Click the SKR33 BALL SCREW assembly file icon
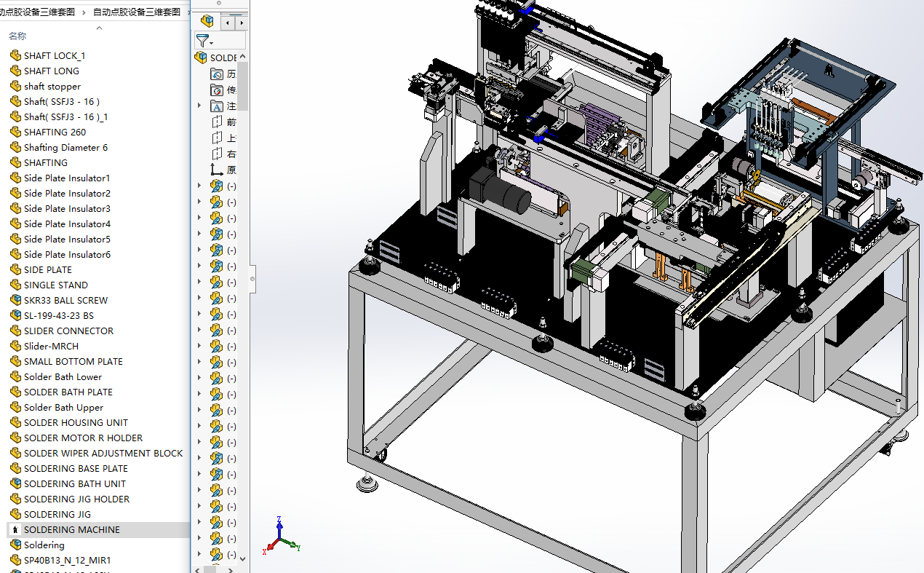The image size is (924, 573). tap(15, 300)
